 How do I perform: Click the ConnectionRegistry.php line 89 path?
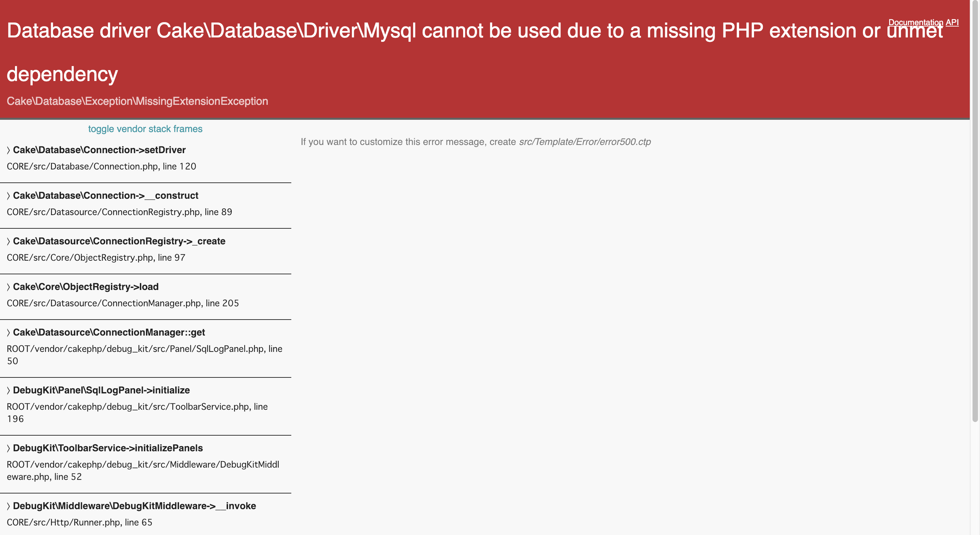[119, 212]
